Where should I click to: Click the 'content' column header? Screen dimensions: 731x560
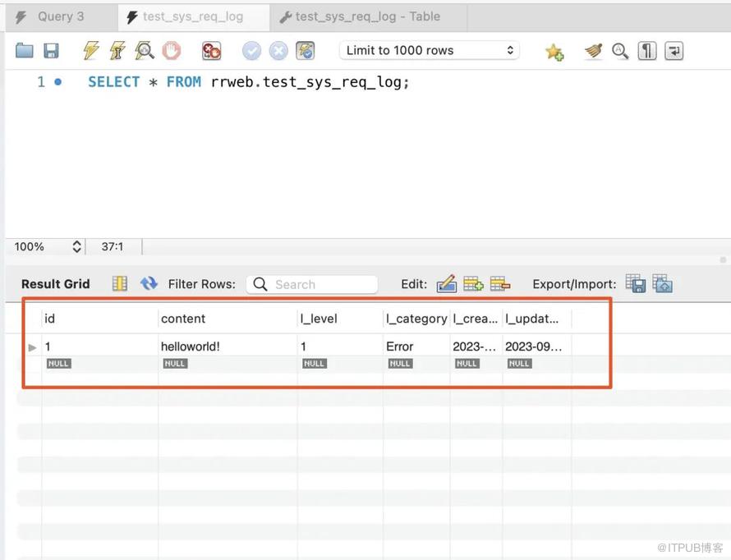tap(183, 319)
